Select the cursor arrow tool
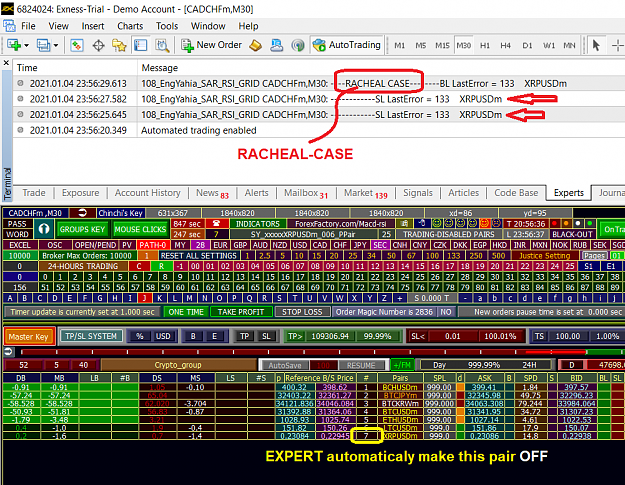The height and width of the screenshot is (485, 625). pos(596,45)
